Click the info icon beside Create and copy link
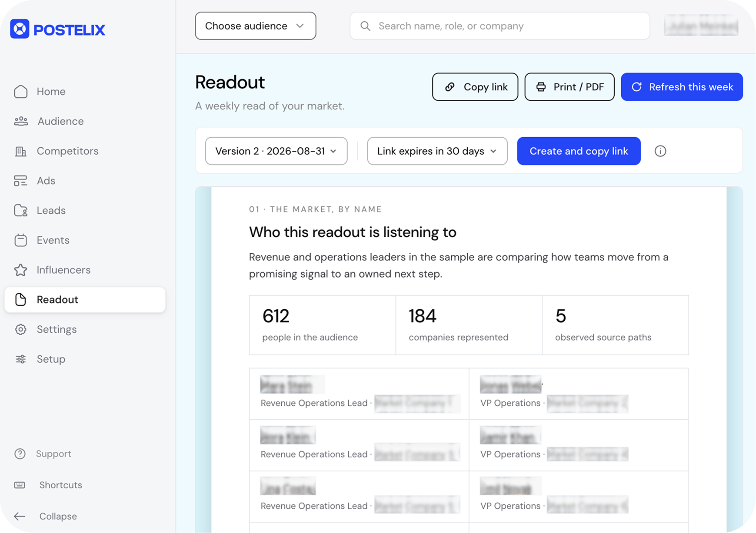This screenshot has height=533, width=756. (x=660, y=151)
